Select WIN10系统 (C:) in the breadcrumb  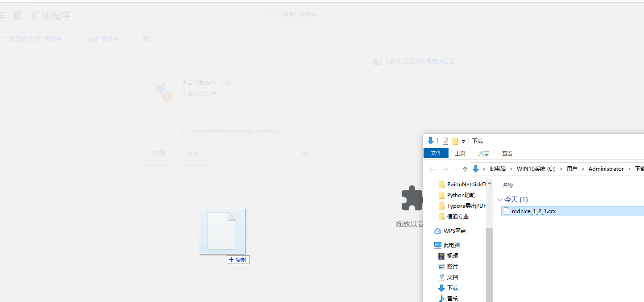click(x=536, y=169)
